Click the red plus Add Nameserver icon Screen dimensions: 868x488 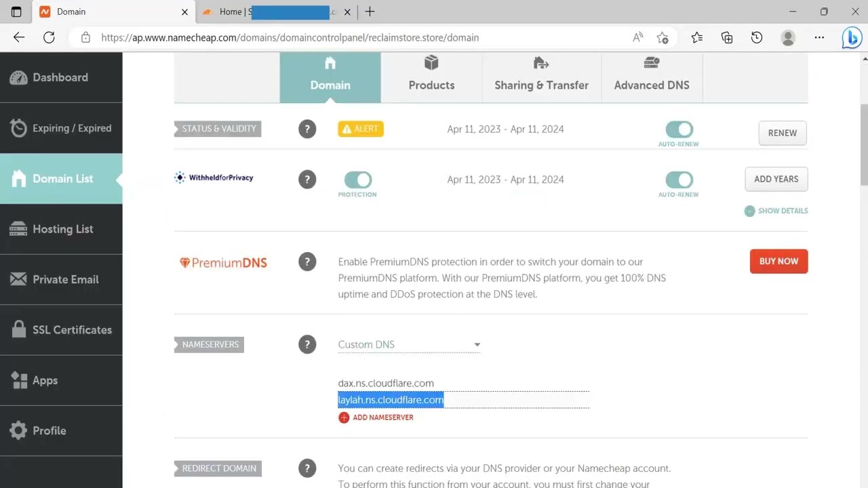pyautogui.click(x=344, y=418)
